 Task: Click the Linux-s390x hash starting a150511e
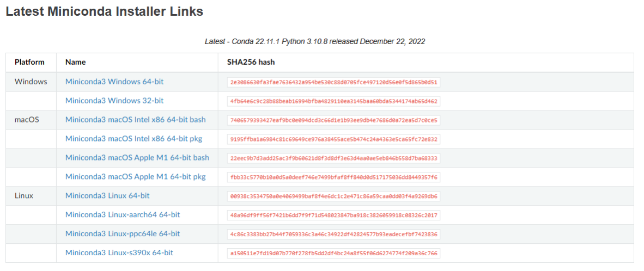pyautogui.click(x=334, y=254)
